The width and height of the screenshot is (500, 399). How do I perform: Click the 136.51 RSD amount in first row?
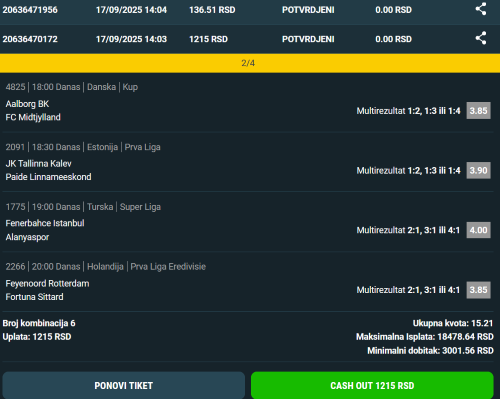[212, 10]
